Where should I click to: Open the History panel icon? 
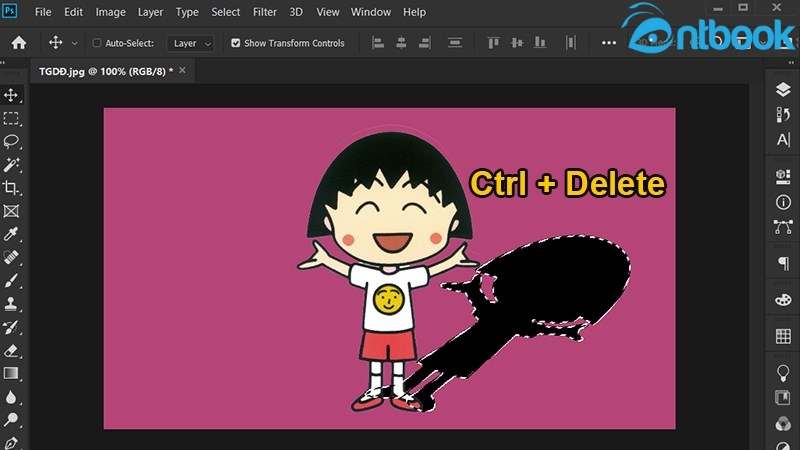(783, 115)
